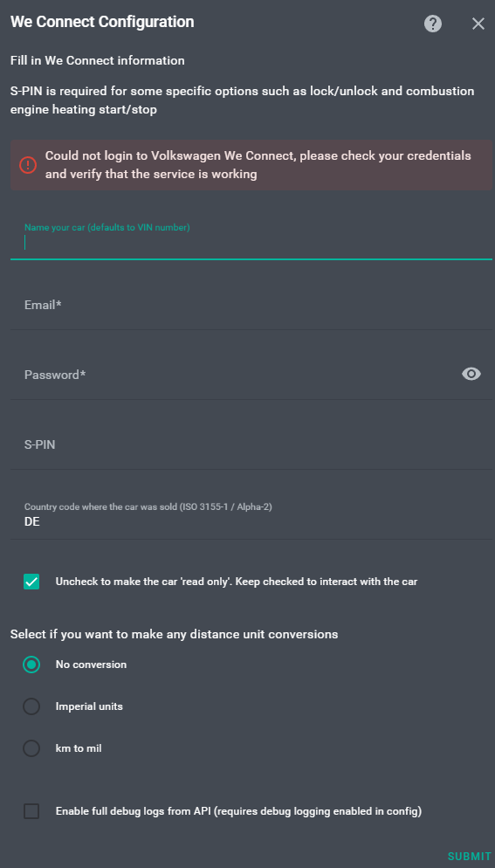Enable full debug logs from API
This screenshot has width=495, height=868.
[x=31, y=811]
